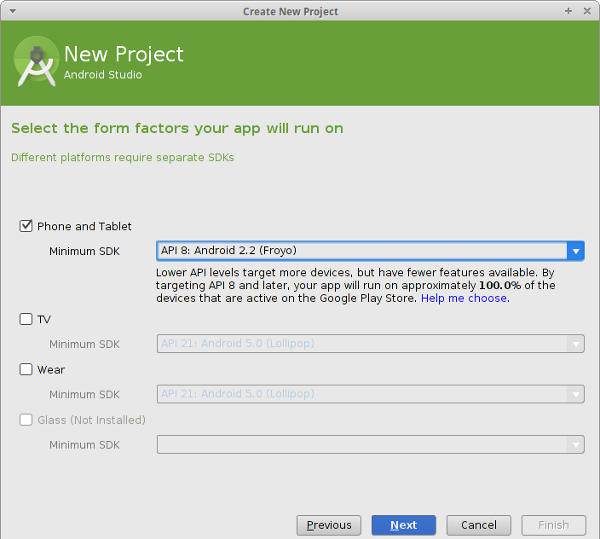Go back with the Previous button

click(x=329, y=525)
